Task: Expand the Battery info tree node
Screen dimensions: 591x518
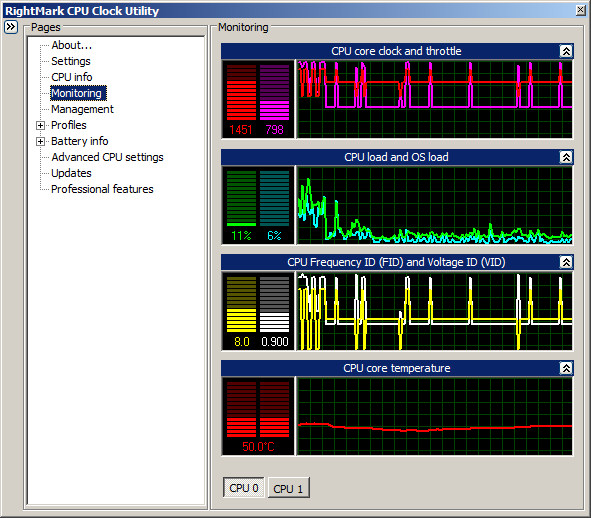Action: click(x=40, y=141)
